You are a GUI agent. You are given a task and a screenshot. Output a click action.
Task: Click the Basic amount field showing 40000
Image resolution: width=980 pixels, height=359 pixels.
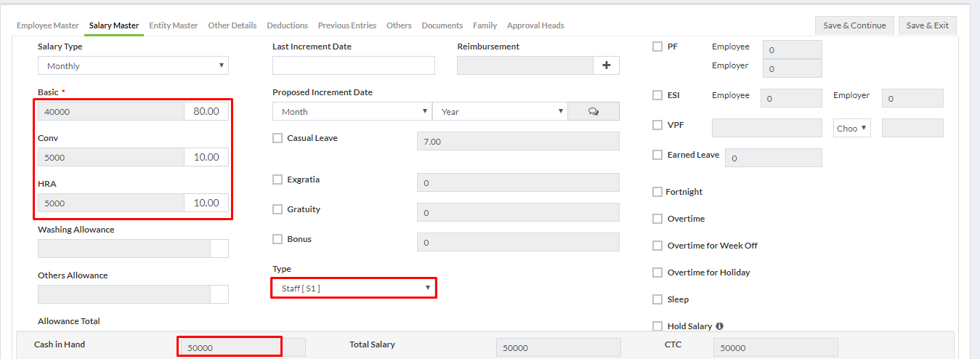coord(110,111)
